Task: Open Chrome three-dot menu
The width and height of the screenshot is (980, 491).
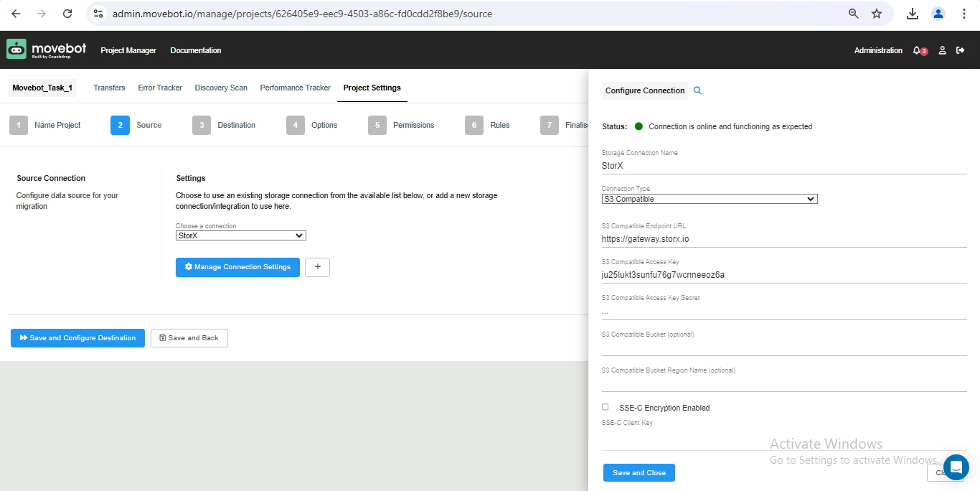Action: (x=964, y=14)
